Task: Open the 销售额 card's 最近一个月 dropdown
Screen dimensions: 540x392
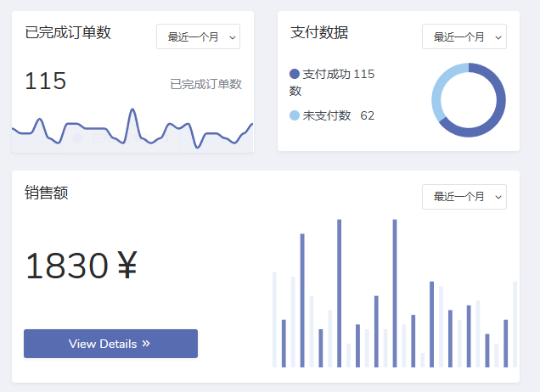Action: click(x=464, y=196)
